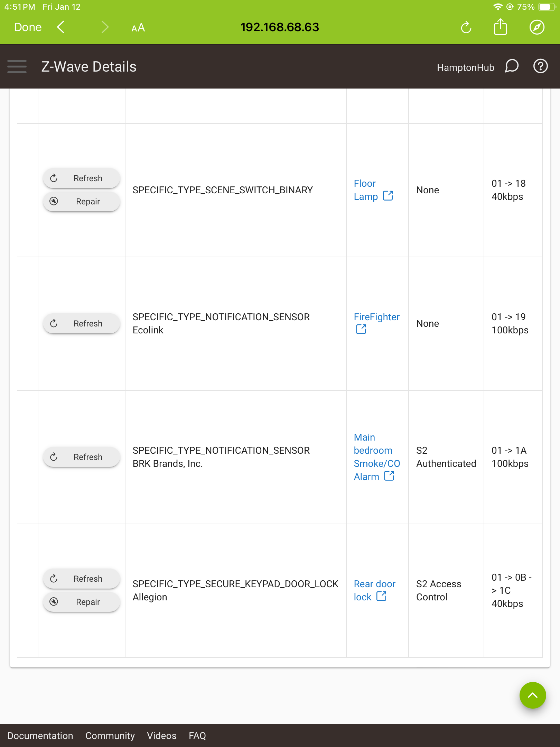Tap the scroll-to-top green arrow button
This screenshot has width=560, height=747.
(x=533, y=695)
